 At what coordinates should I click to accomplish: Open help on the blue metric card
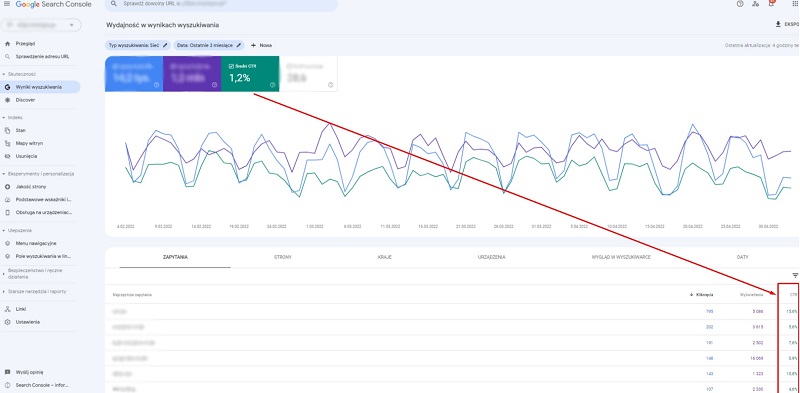[156, 85]
